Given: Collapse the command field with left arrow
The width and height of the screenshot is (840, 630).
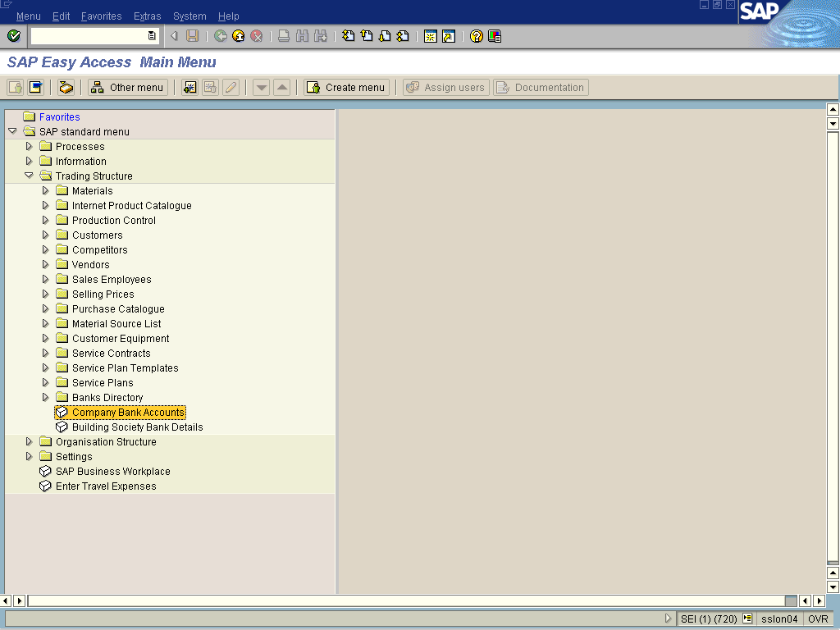Looking at the screenshot, I should [174, 36].
